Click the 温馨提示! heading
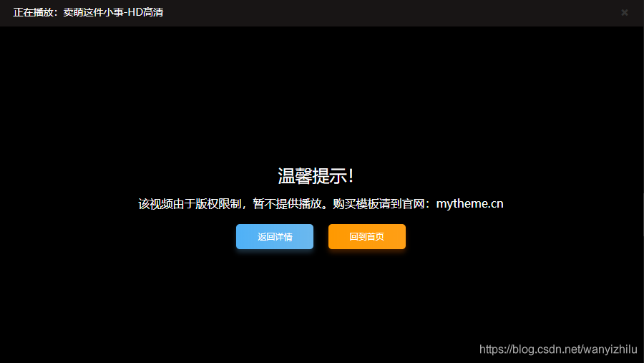This screenshot has width=644, height=363. 316,176
